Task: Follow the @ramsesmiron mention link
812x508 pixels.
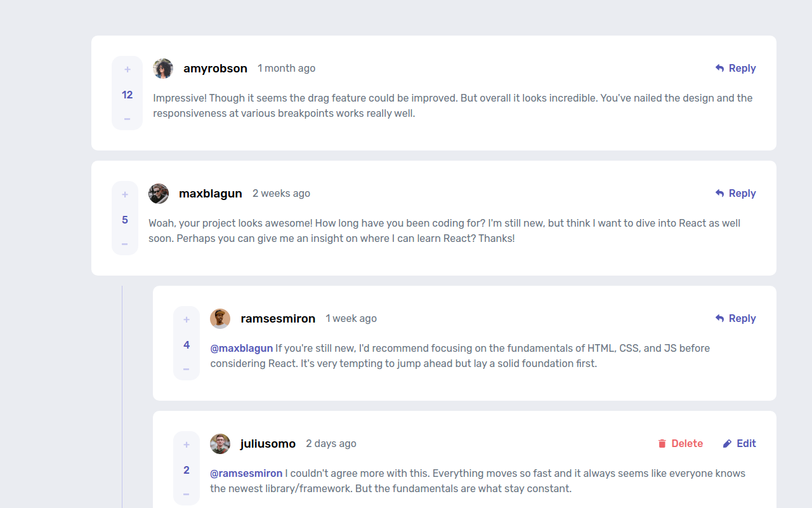Action: (246, 473)
